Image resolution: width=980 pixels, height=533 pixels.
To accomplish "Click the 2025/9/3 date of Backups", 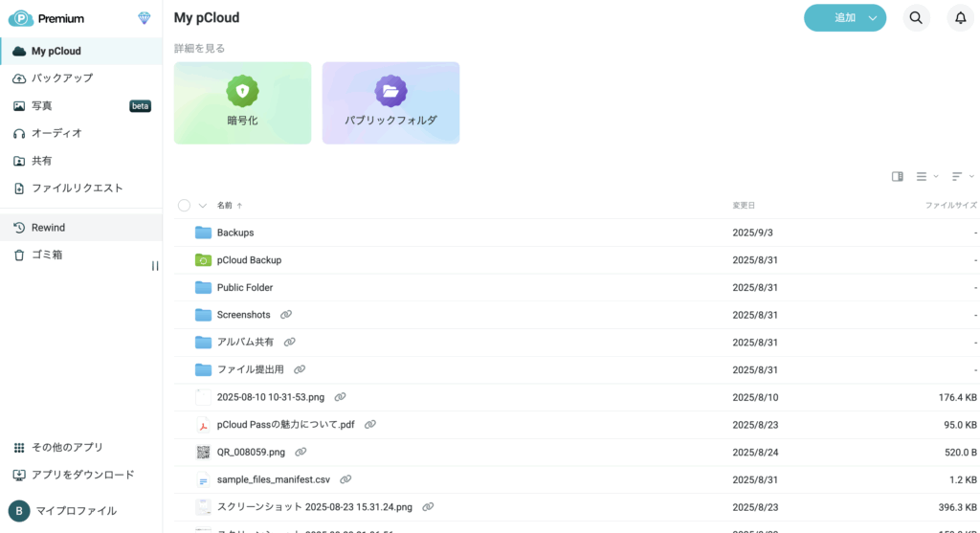I will [752, 233].
